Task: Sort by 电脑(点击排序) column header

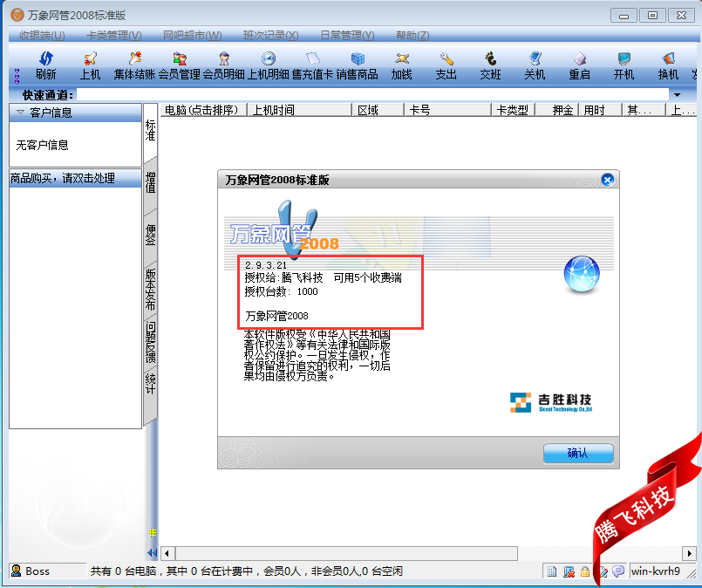Action: [x=203, y=110]
